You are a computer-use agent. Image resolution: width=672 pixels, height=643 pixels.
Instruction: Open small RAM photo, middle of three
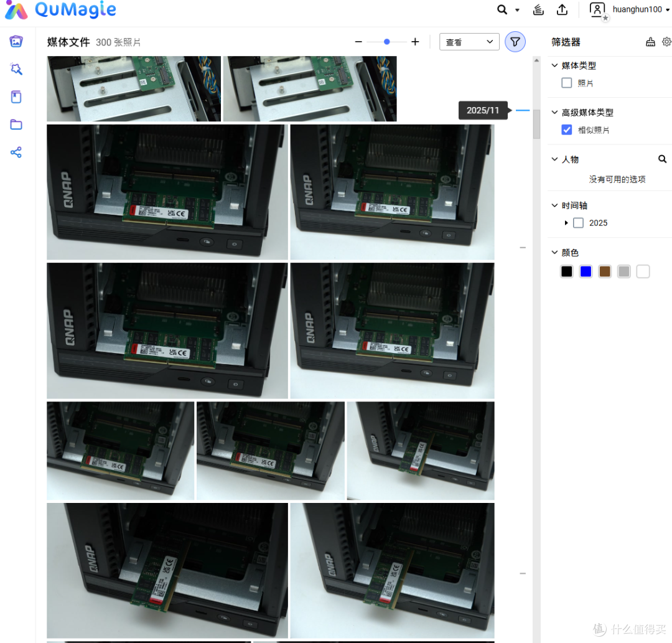271,451
